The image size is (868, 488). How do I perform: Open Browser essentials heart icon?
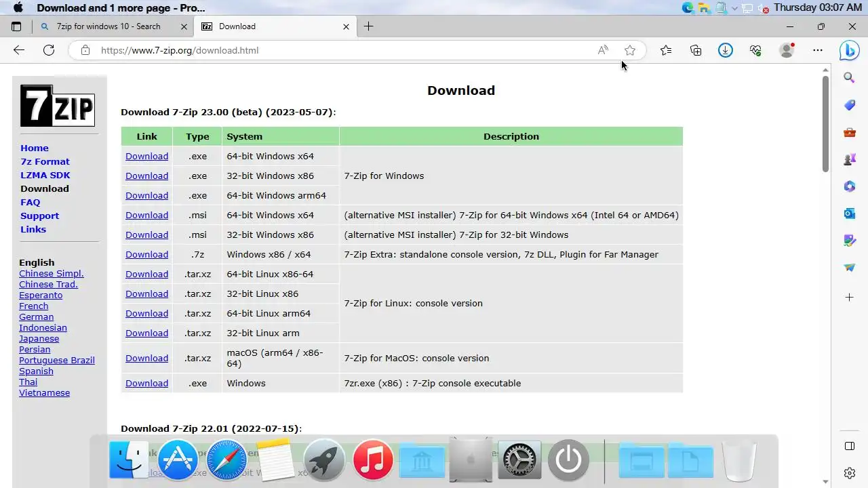(x=755, y=50)
